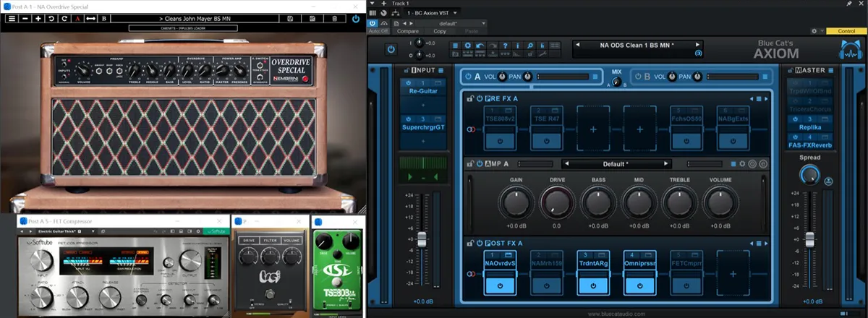Open the MASTER section menu icon

pos(833,70)
